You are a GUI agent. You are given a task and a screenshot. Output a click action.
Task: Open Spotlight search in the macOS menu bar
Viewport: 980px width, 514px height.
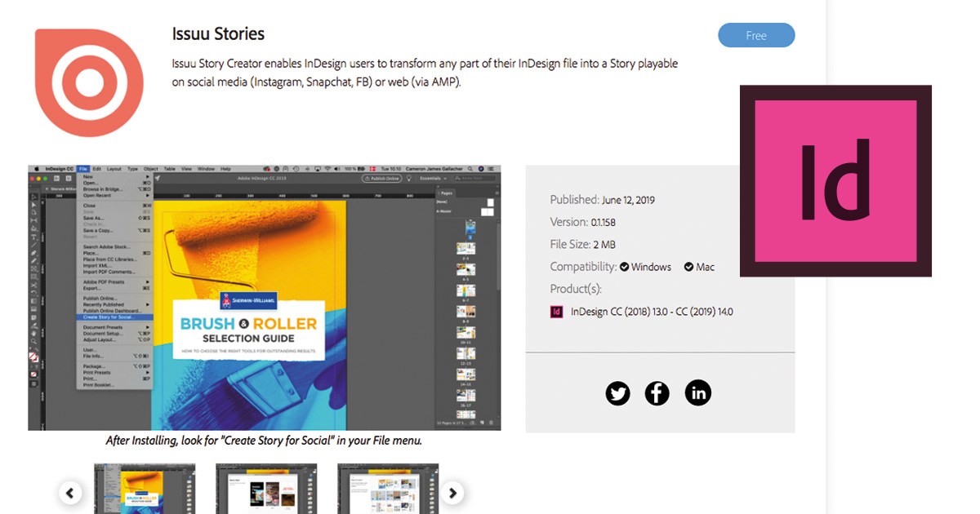469,169
